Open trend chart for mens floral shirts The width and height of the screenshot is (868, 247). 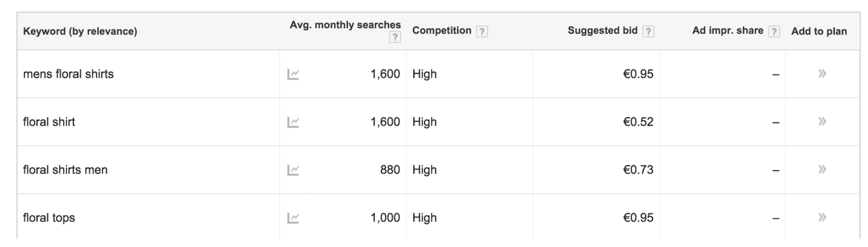(293, 74)
